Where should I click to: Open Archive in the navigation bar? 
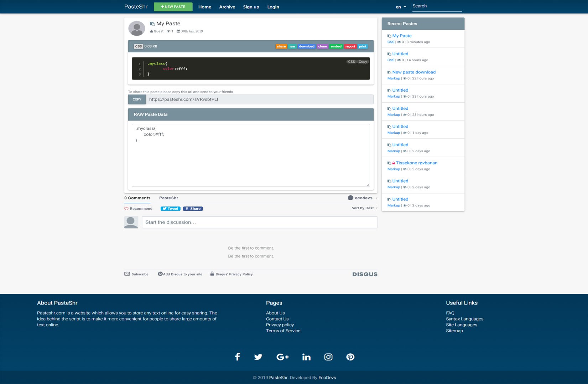pyautogui.click(x=227, y=7)
